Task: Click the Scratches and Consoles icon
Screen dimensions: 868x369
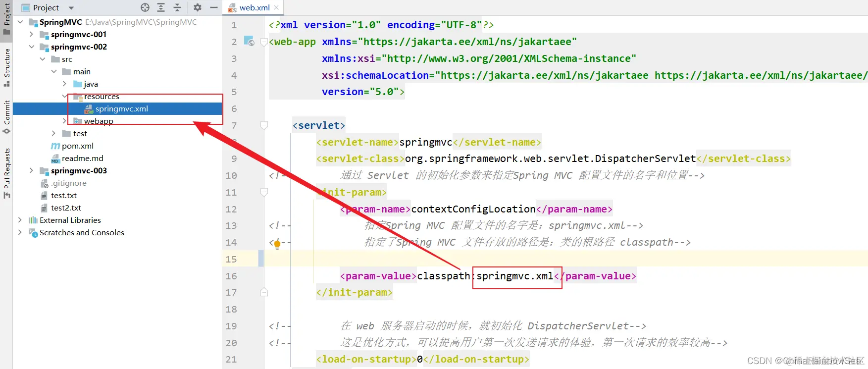Action: 33,233
